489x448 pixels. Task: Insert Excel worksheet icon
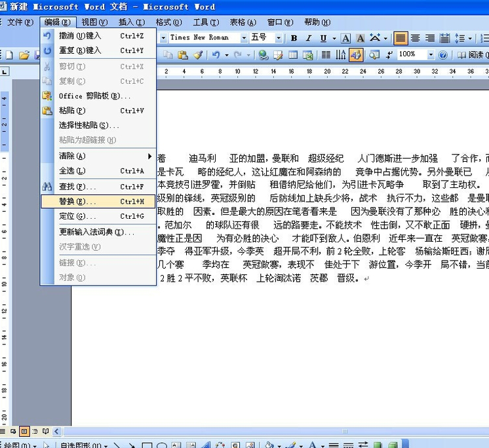[308, 55]
